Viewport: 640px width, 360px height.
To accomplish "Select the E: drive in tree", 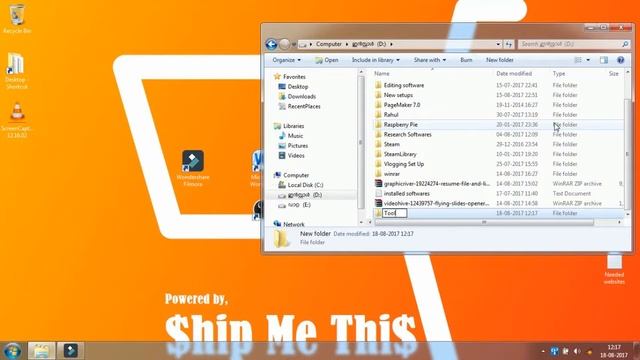I will click(294, 205).
